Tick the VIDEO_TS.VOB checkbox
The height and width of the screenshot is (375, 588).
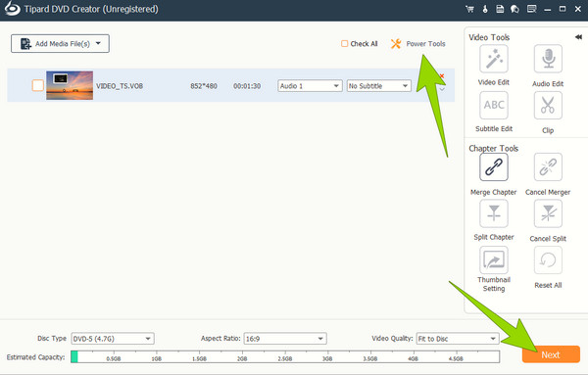(38, 85)
